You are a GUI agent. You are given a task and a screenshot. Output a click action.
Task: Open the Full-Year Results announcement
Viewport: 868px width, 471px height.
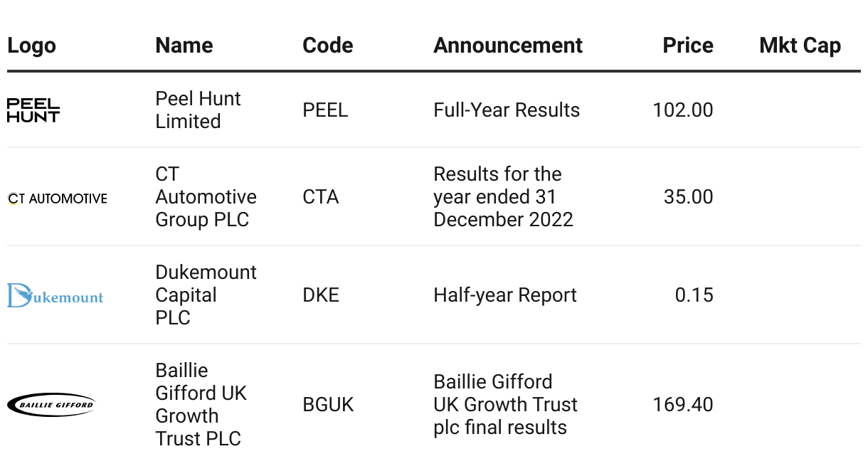coord(507,110)
